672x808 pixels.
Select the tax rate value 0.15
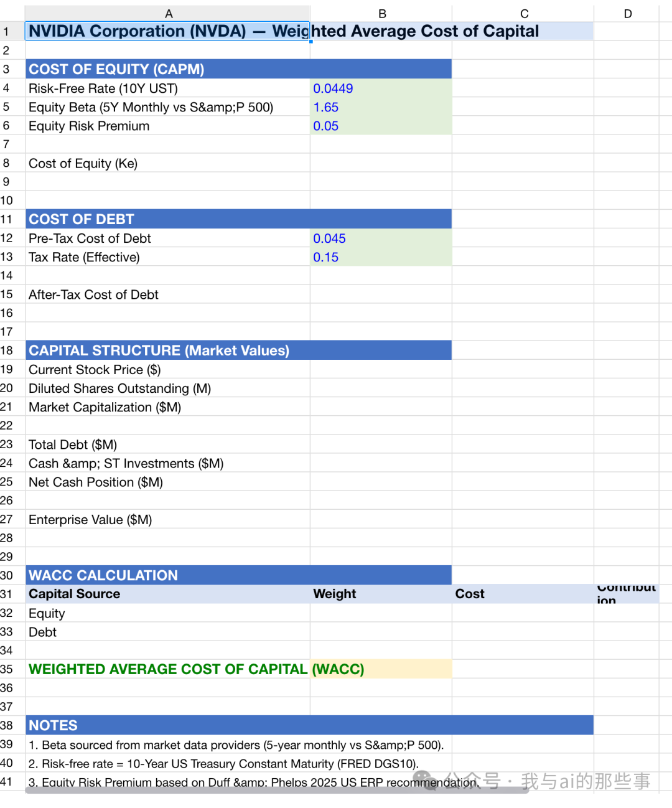coord(381,257)
